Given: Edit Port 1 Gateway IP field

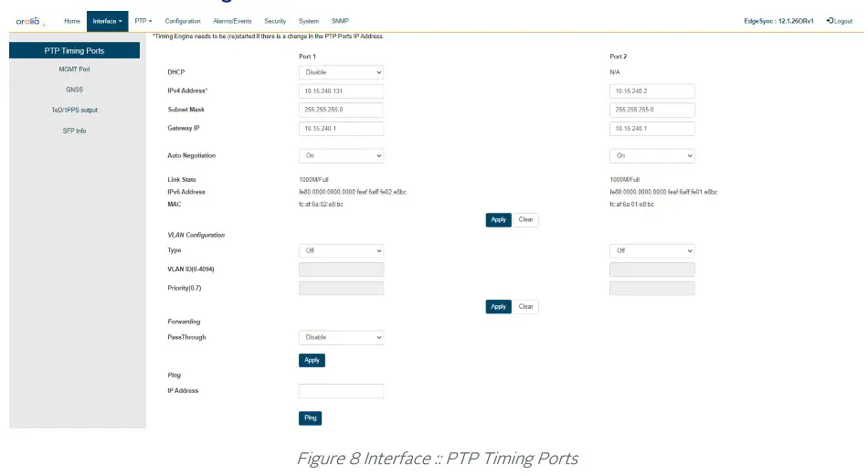Looking at the screenshot, I should [341, 129].
